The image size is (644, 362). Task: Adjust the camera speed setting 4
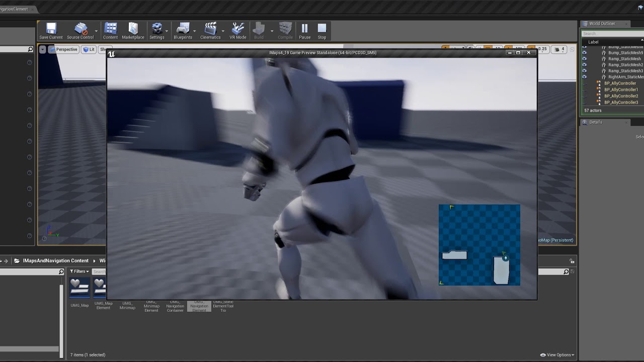tap(559, 49)
